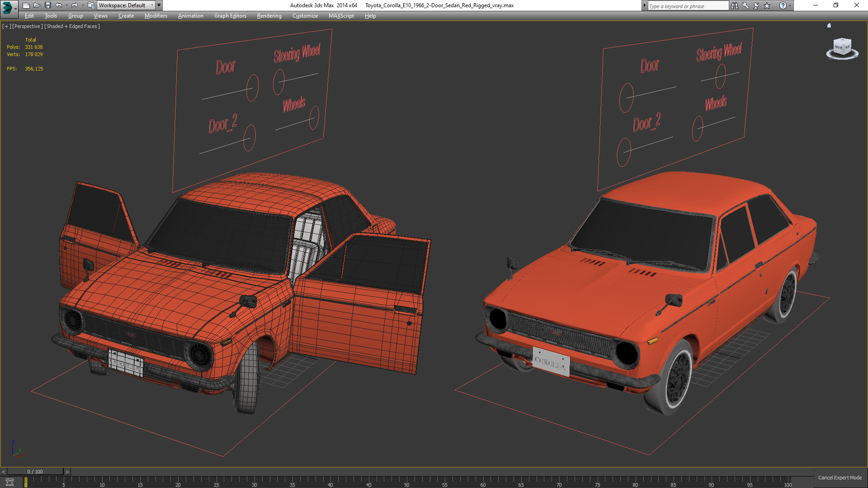Expand the Redo history dropdown arrow
868x488 pixels.
click(83, 5)
